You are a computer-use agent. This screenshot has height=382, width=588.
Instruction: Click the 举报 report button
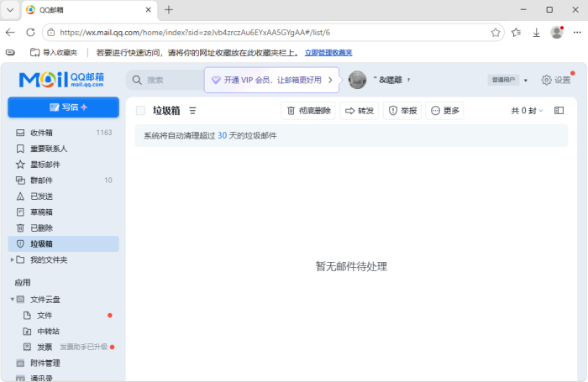click(402, 111)
